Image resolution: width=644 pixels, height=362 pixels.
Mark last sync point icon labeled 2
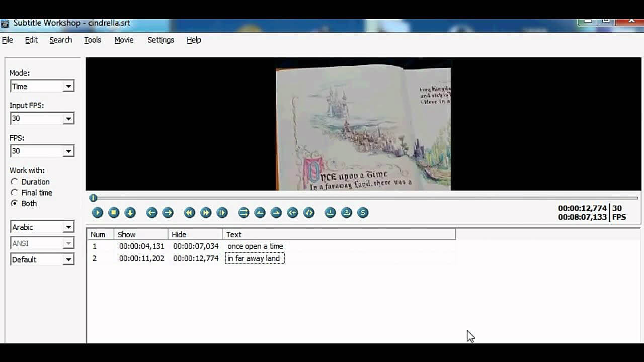[x=347, y=213]
